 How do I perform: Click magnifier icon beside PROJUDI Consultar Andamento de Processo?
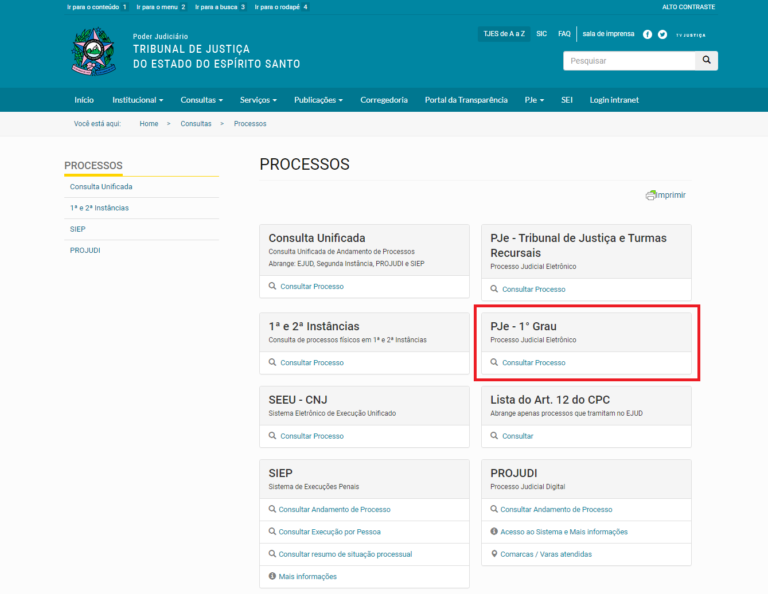pos(494,509)
